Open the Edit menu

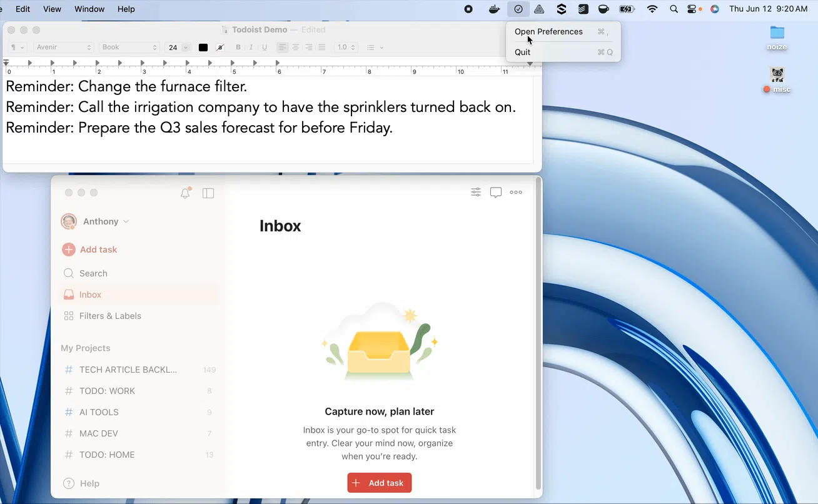coord(23,9)
